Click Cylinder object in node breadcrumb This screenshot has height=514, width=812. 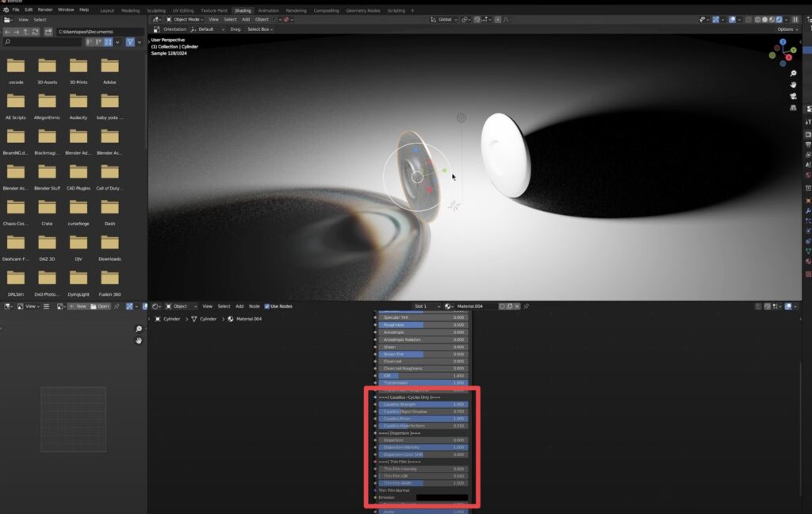[168, 319]
